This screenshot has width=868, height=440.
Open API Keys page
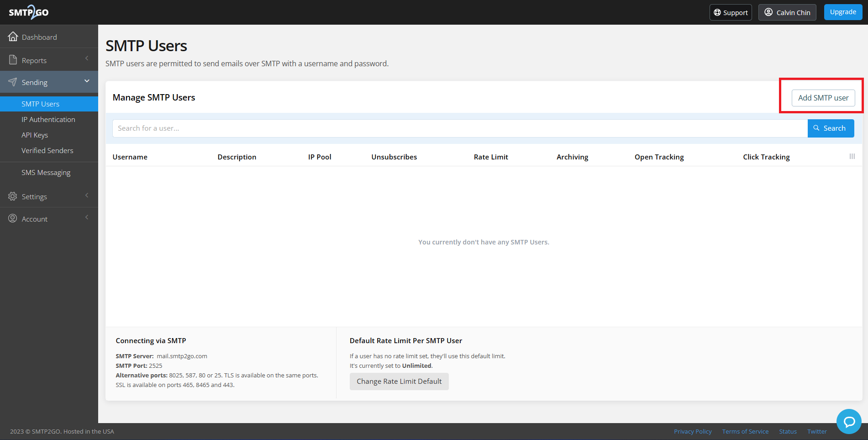tap(35, 135)
